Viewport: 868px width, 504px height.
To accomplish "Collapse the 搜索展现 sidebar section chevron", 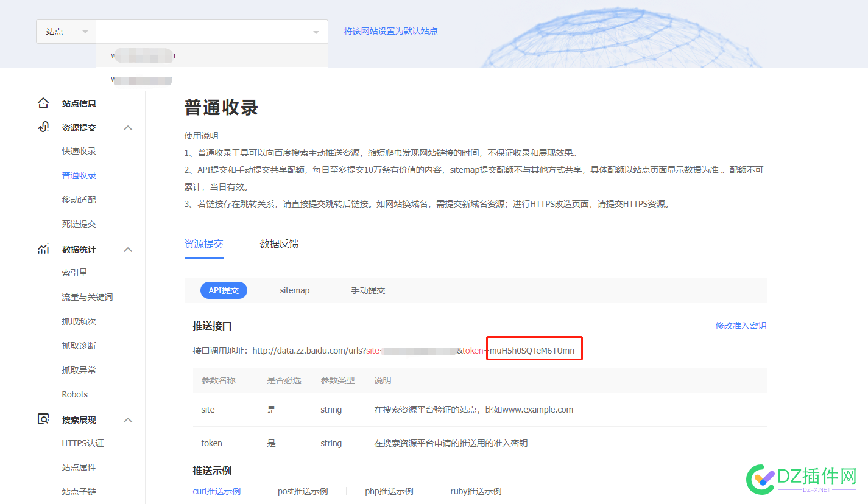I will point(128,420).
